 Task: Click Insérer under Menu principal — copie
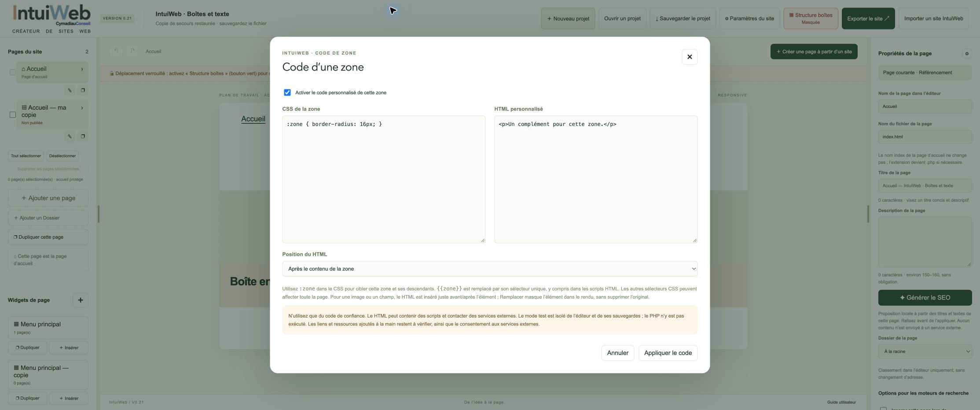click(69, 398)
